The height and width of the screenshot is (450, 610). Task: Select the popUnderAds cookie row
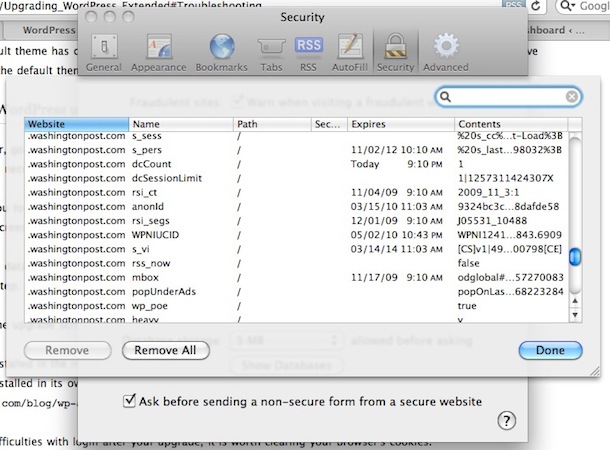(296, 292)
